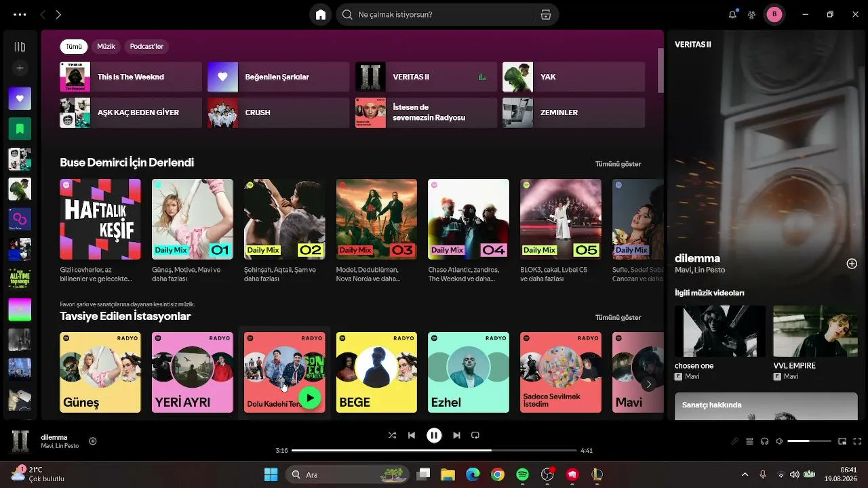Go forward with the right arrow
The width and height of the screenshot is (868, 488).
[x=58, y=14]
